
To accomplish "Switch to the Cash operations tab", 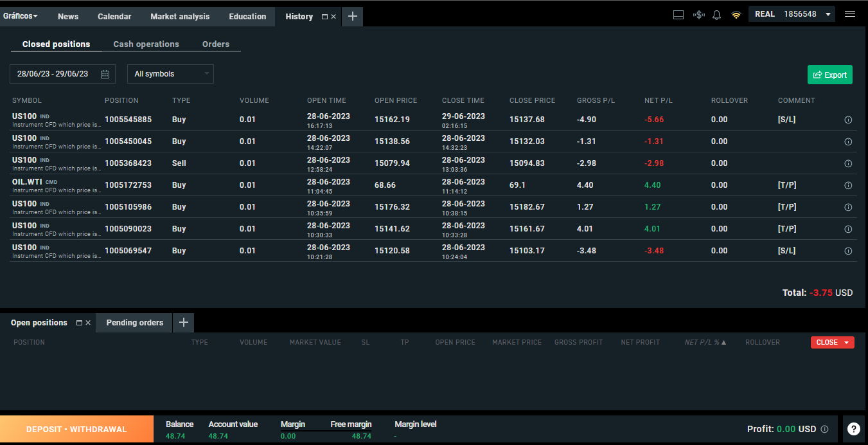I will (x=146, y=44).
